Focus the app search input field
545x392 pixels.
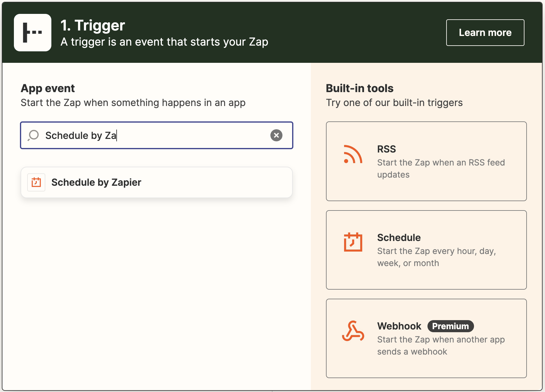click(x=156, y=135)
